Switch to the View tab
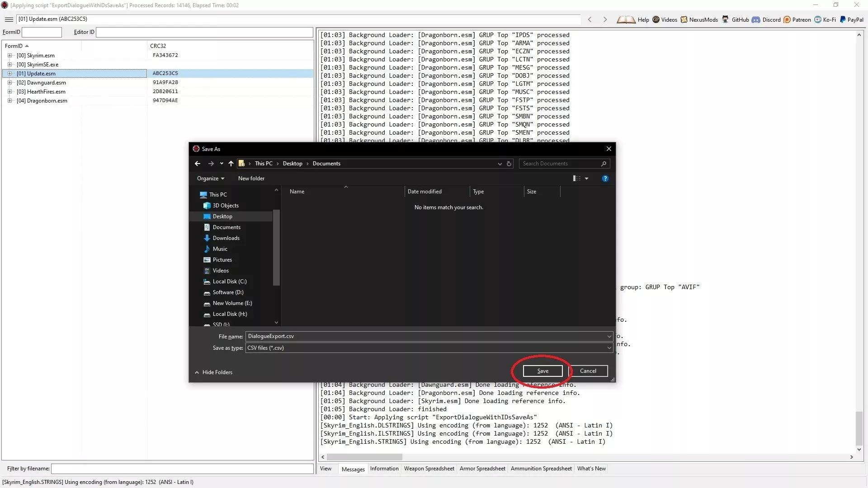 tap(325, 469)
